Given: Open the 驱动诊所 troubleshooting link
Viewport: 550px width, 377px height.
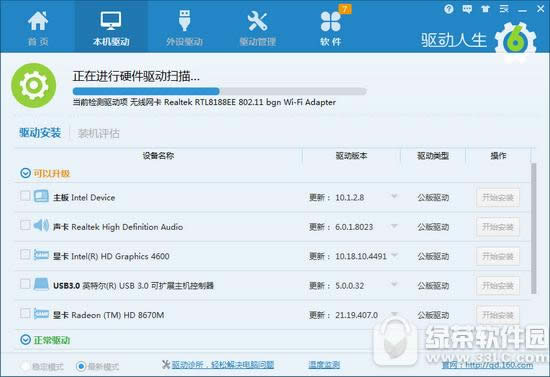Looking at the screenshot, I should pyautogui.click(x=223, y=365).
